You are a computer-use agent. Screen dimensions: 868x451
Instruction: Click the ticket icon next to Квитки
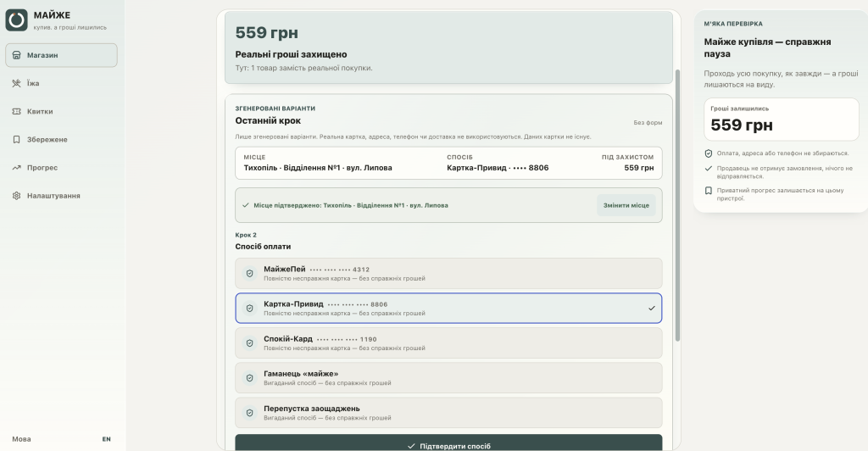click(17, 111)
